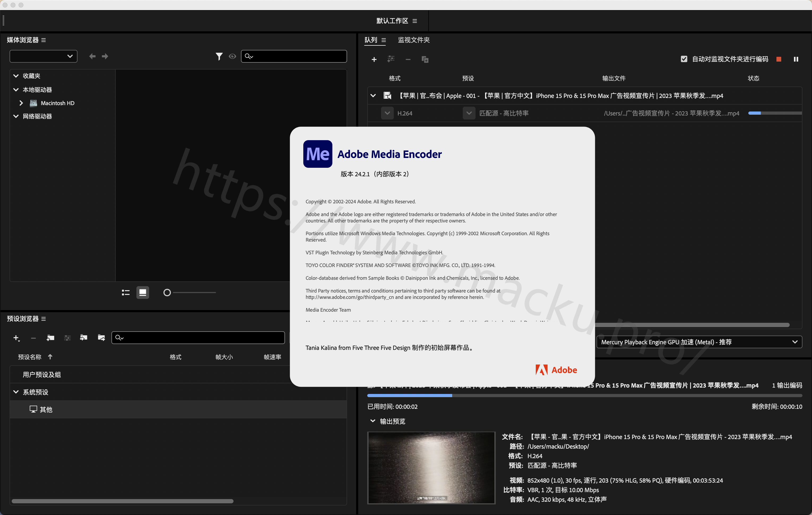Open the file type filter funnel icon
The height and width of the screenshot is (515, 812).
(x=219, y=56)
